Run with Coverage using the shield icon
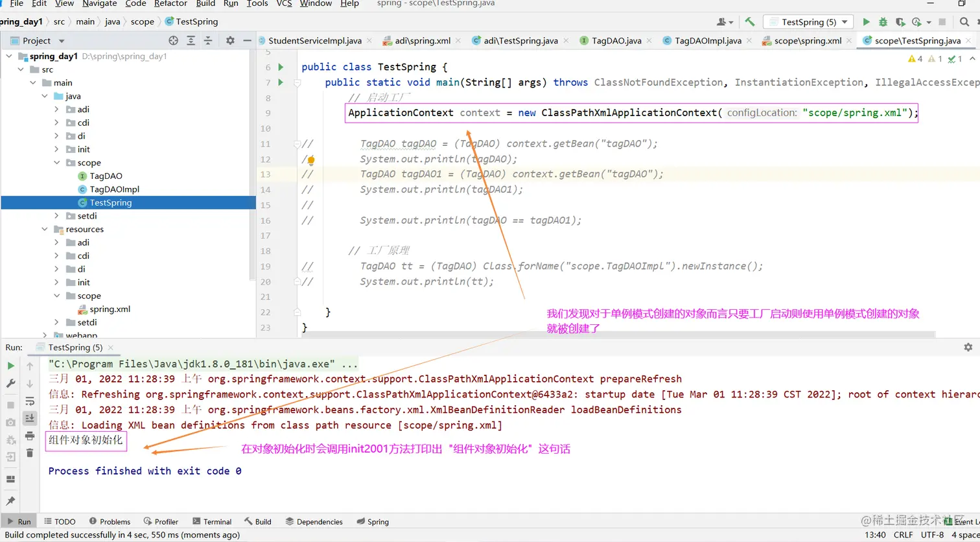Image resolution: width=980 pixels, height=542 pixels. [900, 21]
